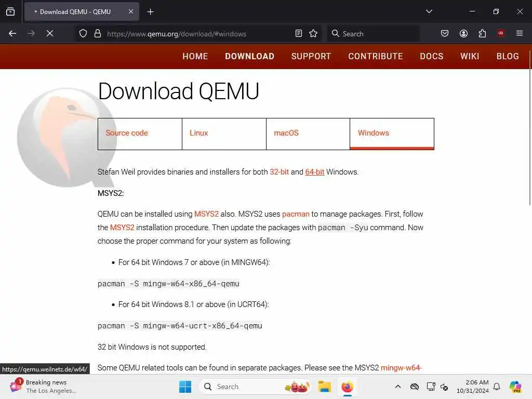Open the BLOG nav item

(508, 56)
